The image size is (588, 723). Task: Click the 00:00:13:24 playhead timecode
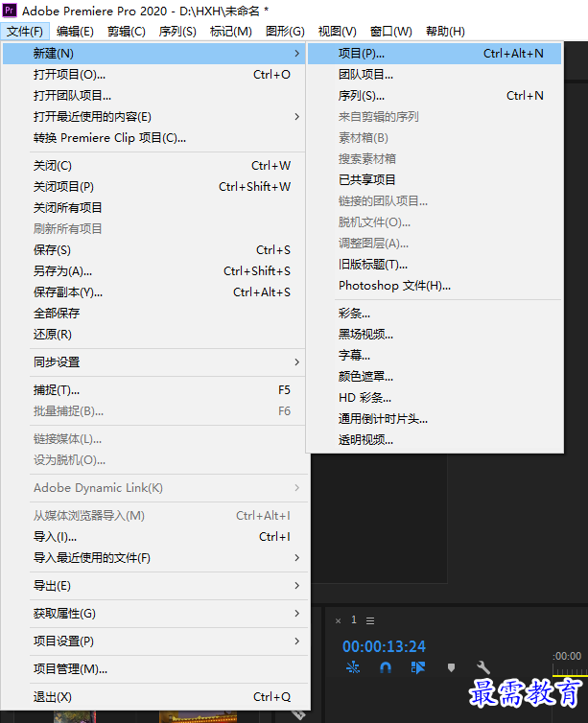384,646
